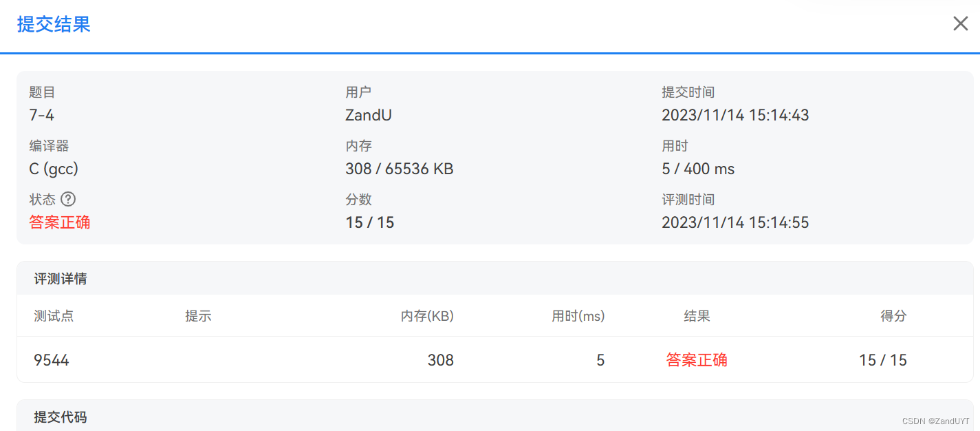Click the 提示 column header
Viewport: 980px width, 431px height.
pyautogui.click(x=198, y=316)
